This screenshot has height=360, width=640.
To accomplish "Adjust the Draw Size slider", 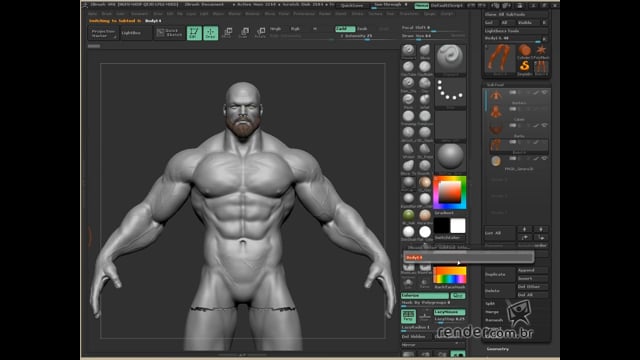I will coord(433,36).
